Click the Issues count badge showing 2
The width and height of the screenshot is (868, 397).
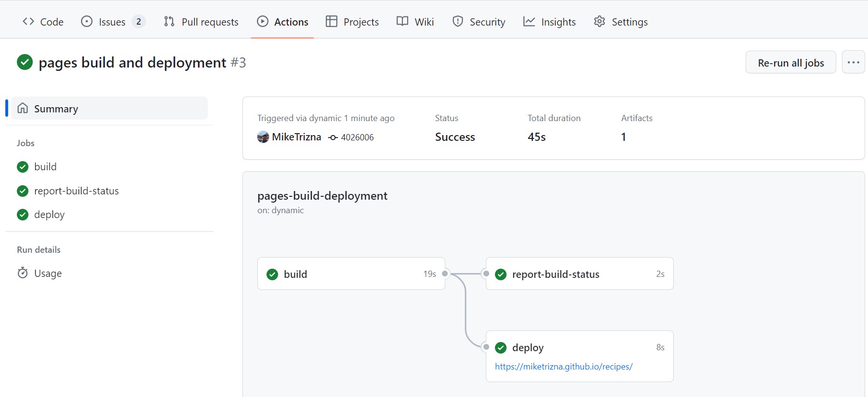tap(139, 22)
